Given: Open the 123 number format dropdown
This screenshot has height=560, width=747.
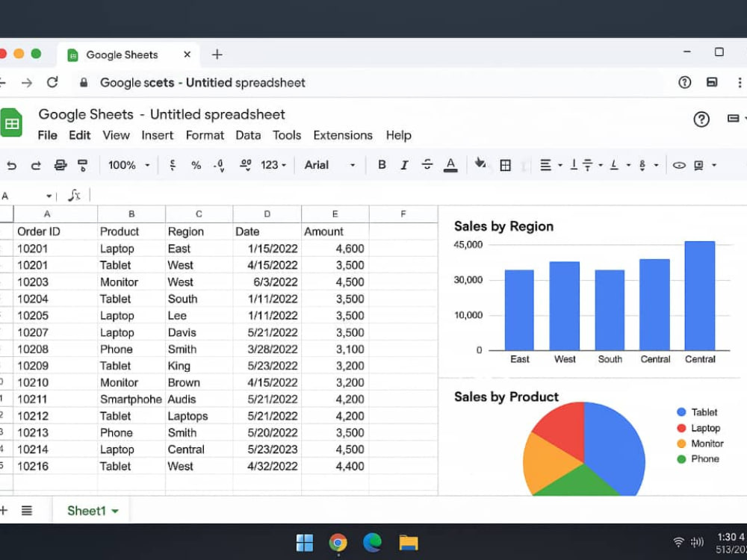Looking at the screenshot, I should click(273, 165).
